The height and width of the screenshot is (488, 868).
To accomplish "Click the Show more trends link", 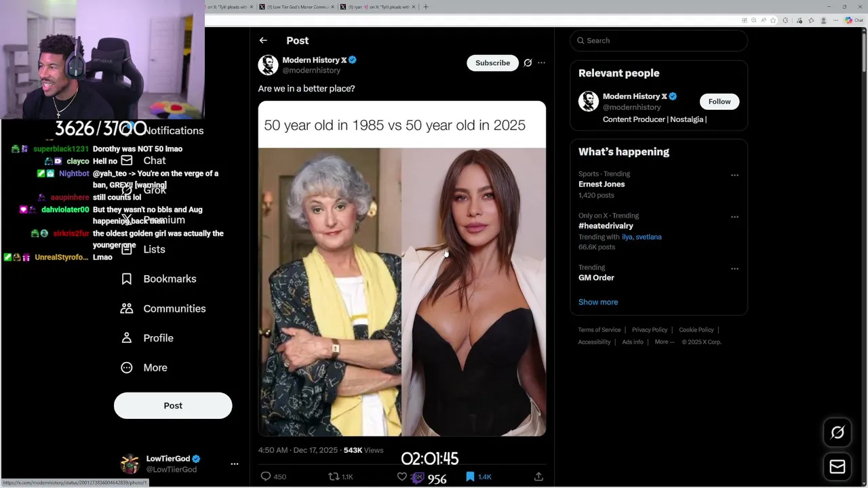I will point(598,302).
